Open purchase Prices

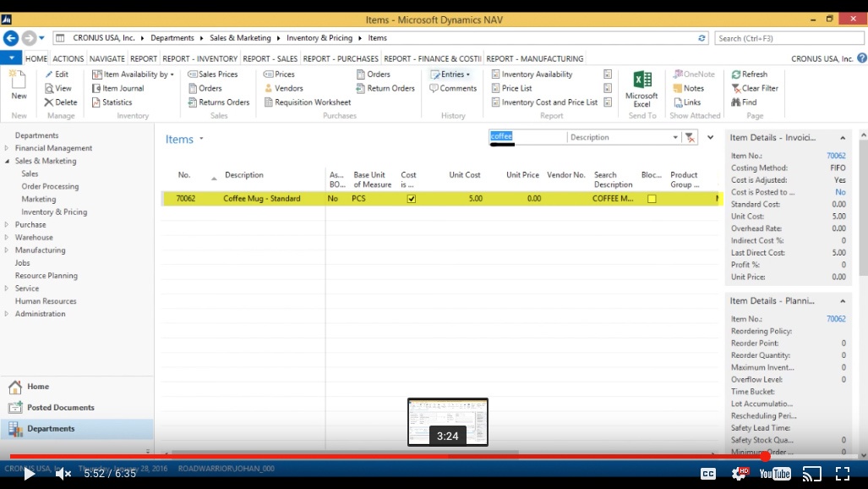click(279, 74)
